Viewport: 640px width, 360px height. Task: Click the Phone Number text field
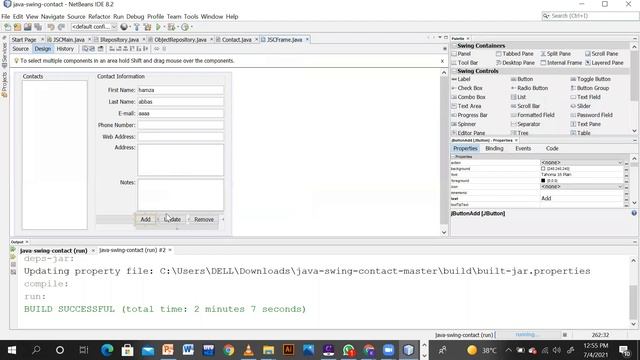180,125
